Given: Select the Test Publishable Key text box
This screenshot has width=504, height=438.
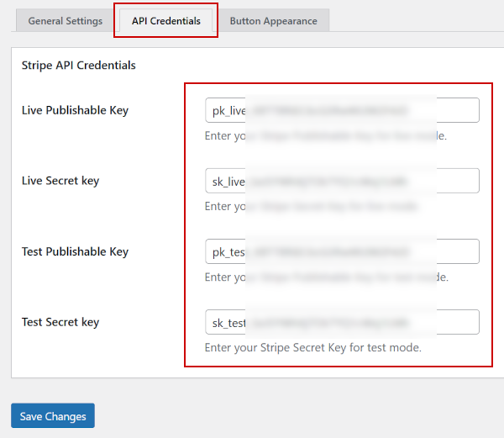Looking at the screenshot, I should (342, 252).
